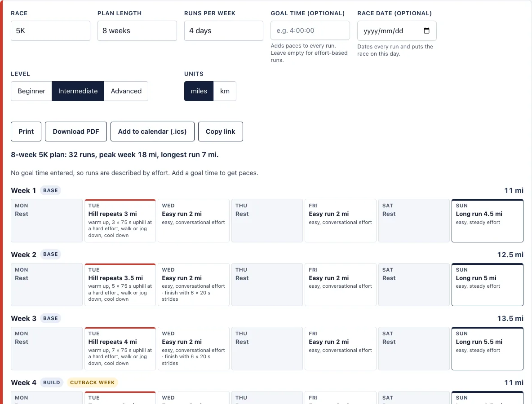Select the Beginner level
The image size is (532, 404).
click(x=31, y=91)
